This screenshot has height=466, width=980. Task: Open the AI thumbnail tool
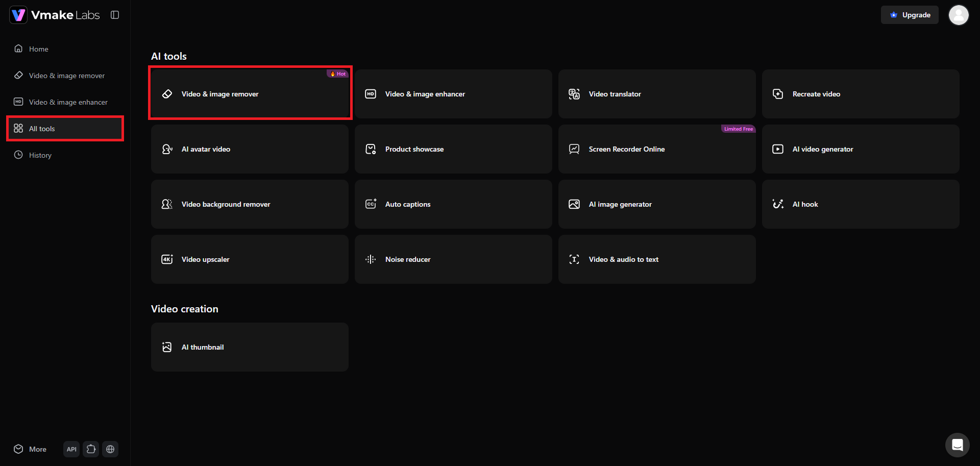point(250,347)
